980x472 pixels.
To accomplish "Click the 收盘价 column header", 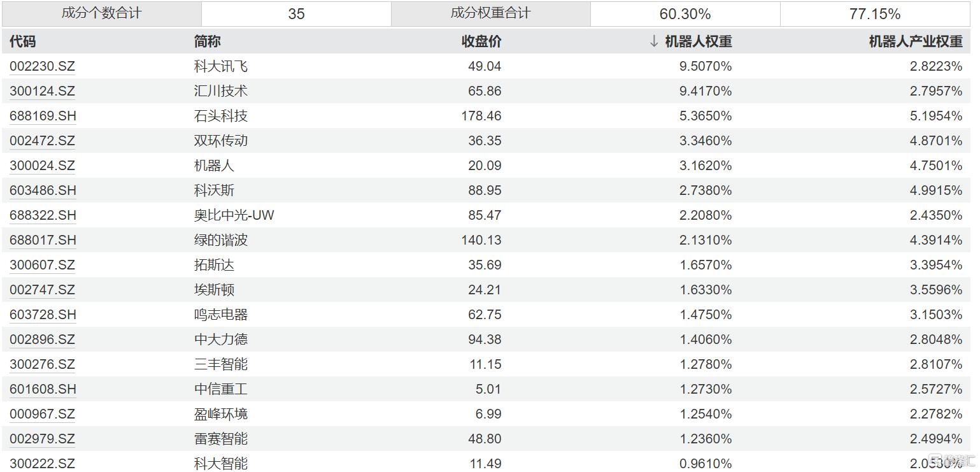I will pos(481,41).
